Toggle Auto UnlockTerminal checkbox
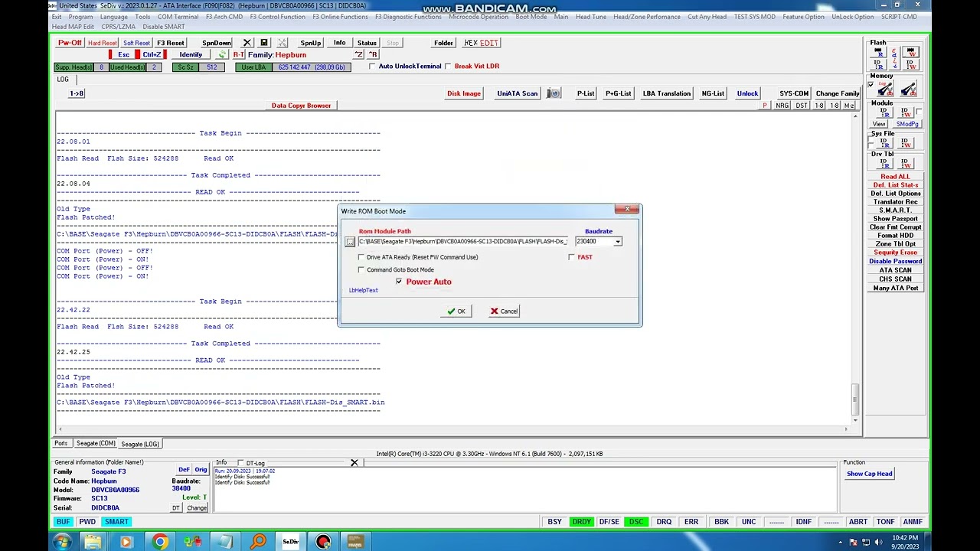Screen dimensions: 980x551 pos(372,67)
